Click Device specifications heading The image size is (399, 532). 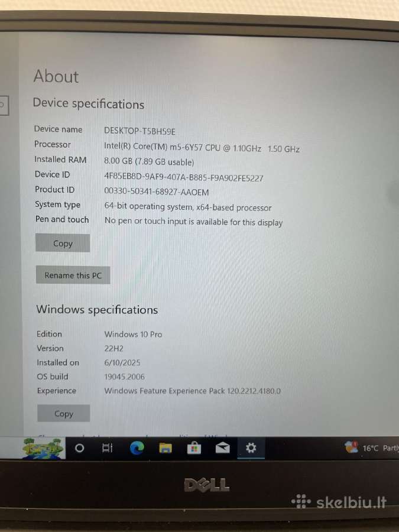89,104
